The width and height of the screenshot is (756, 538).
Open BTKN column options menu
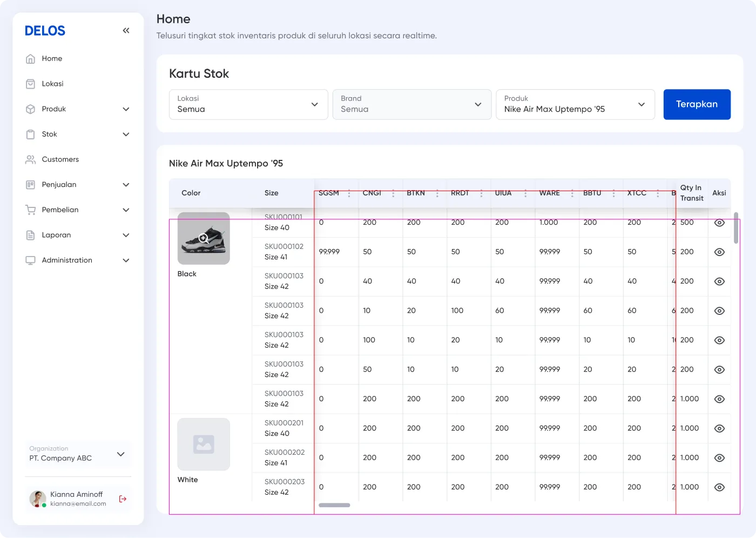(x=437, y=193)
